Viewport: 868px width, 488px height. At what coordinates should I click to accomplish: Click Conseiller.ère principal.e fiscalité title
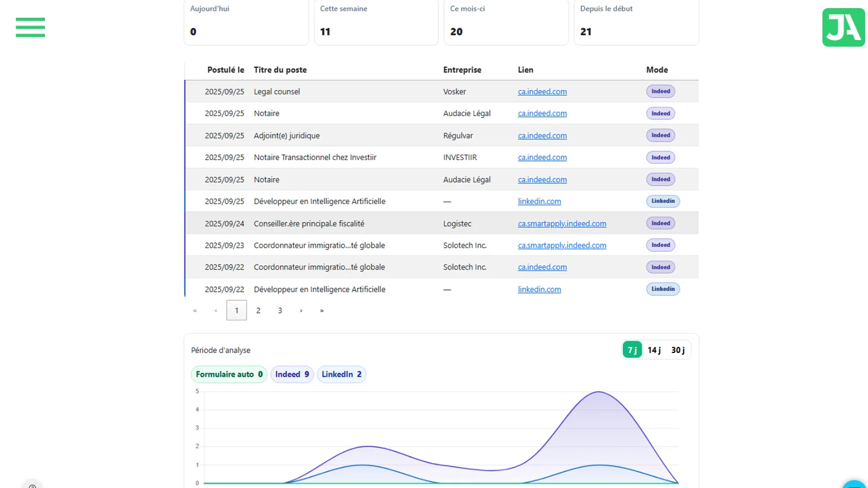click(x=309, y=223)
